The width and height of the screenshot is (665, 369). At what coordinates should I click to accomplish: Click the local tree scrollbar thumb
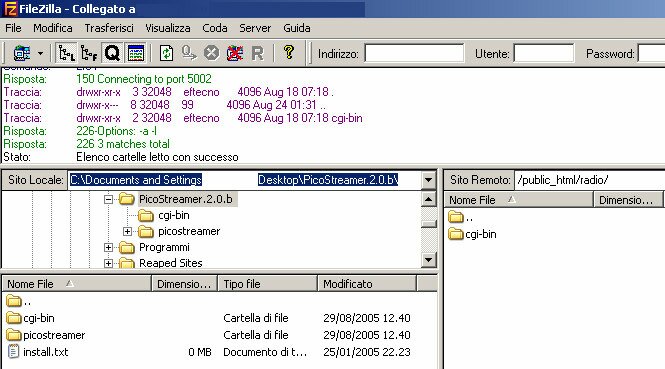click(428, 224)
